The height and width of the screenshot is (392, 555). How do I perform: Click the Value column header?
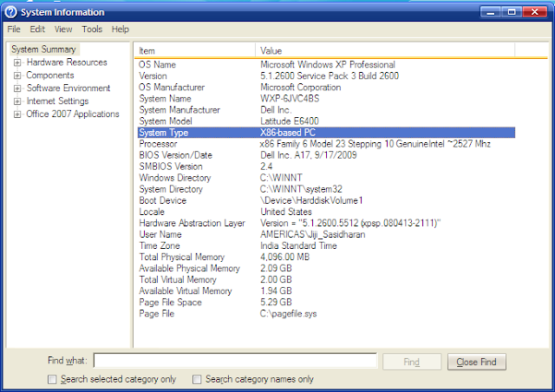[x=385, y=50]
